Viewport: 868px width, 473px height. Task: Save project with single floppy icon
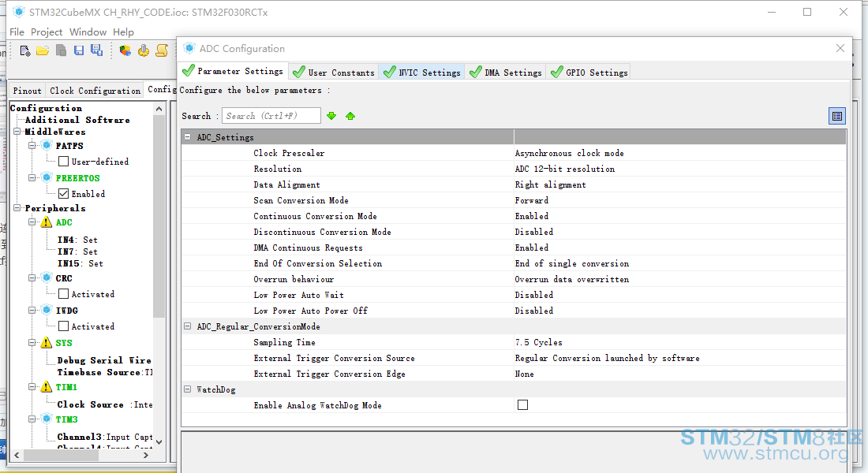point(79,50)
